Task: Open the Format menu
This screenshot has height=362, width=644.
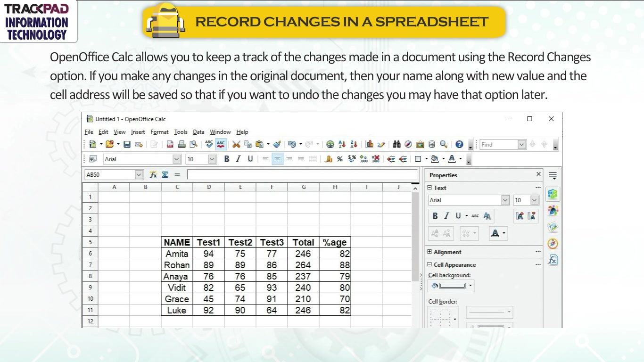Action: (x=159, y=132)
